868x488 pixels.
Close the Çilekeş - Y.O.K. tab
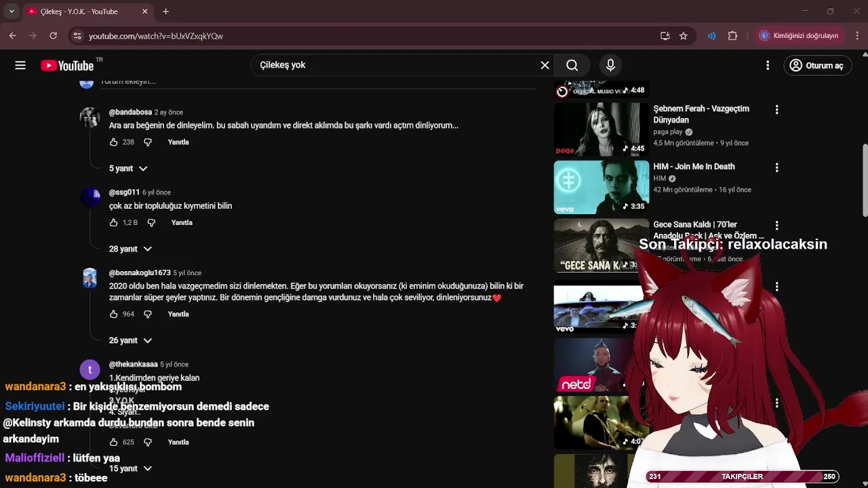point(145,12)
